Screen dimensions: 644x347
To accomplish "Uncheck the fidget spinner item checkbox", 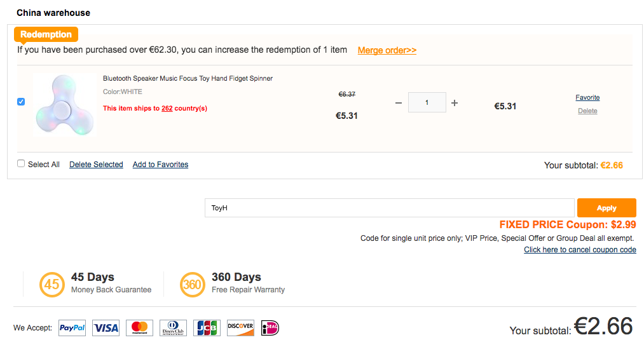I will [21, 102].
